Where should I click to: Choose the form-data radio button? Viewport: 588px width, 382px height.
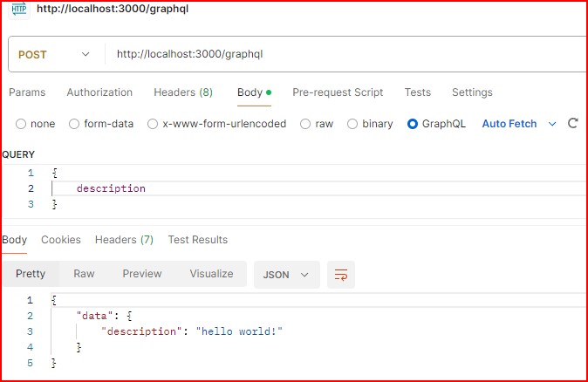point(74,124)
